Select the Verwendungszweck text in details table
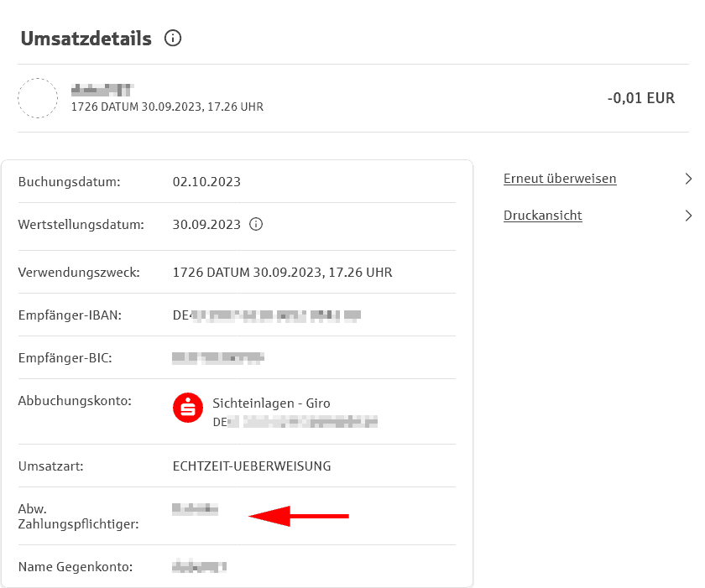This screenshot has width=705, height=588. [282, 273]
